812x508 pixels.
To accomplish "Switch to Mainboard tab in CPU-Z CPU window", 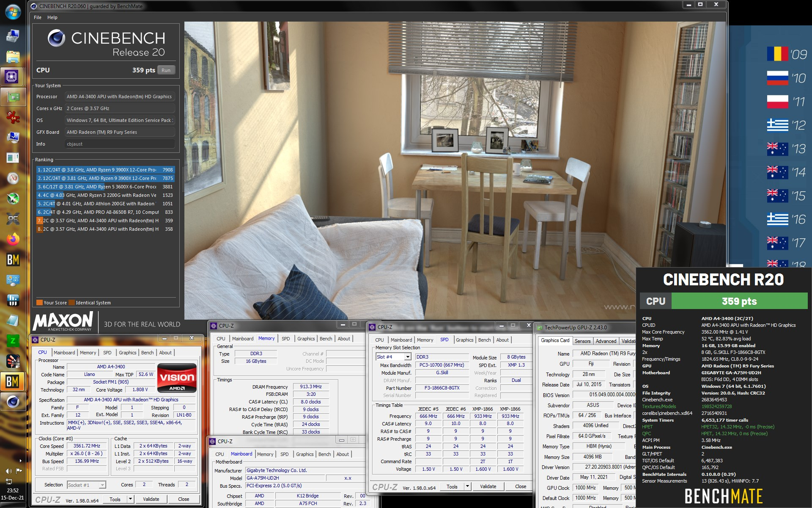I will (64, 353).
